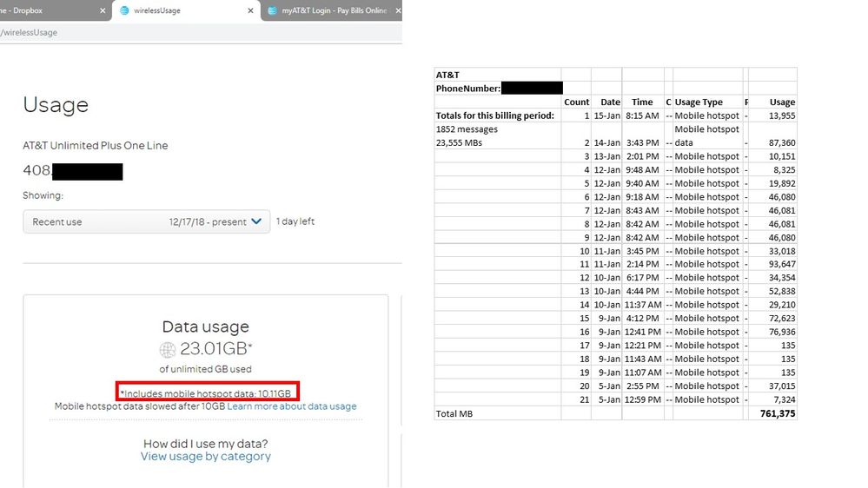Select the wirelessUsage tab
This screenshot has width=868, height=488.
click(174, 11)
